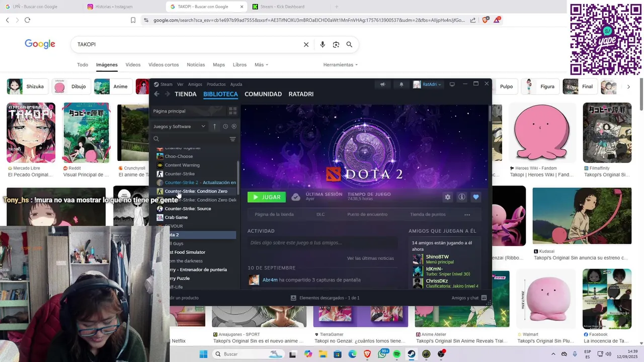Click Google search by image lens icon

[336, 44]
